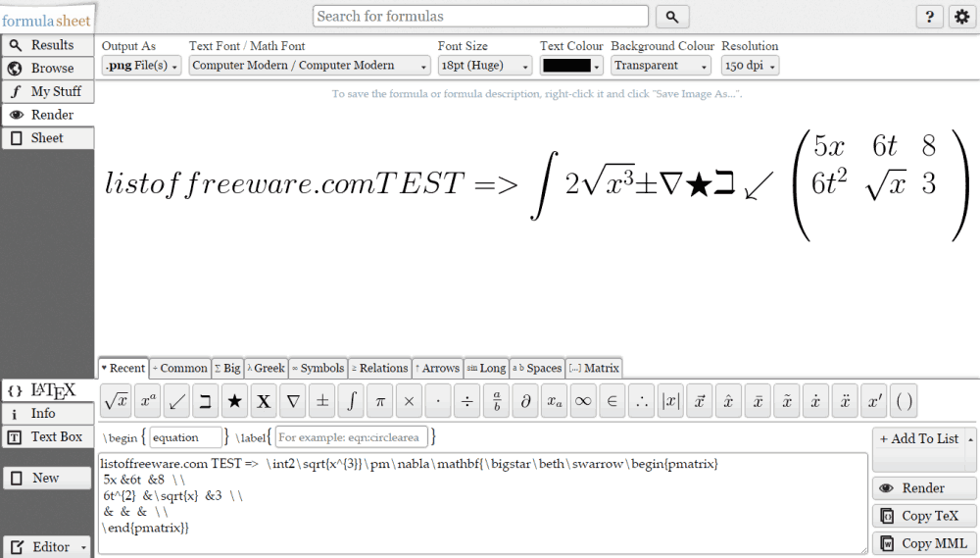This screenshot has width=980, height=558.
Task: Insert subscript x_a symbol
Action: coord(555,401)
